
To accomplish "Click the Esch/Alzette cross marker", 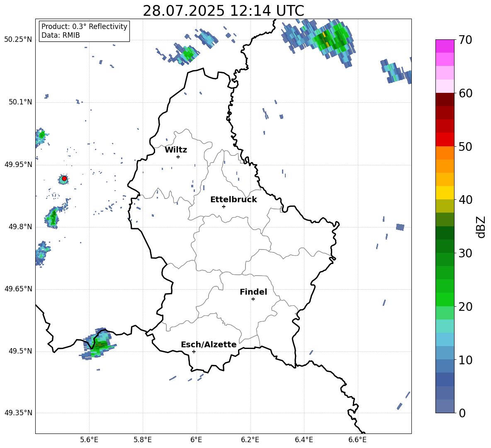I will (x=194, y=351).
